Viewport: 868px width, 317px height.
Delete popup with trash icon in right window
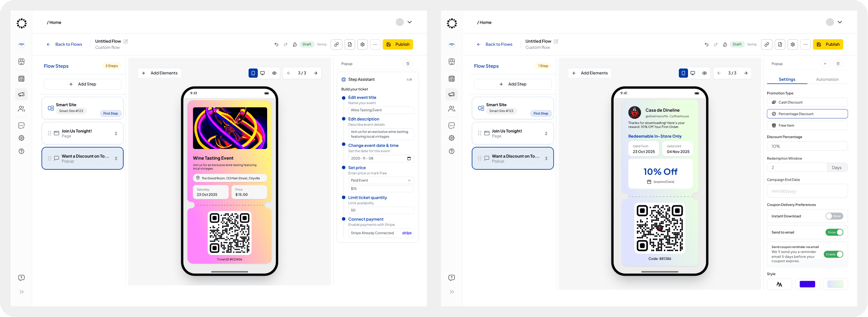pyautogui.click(x=838, y=64)
